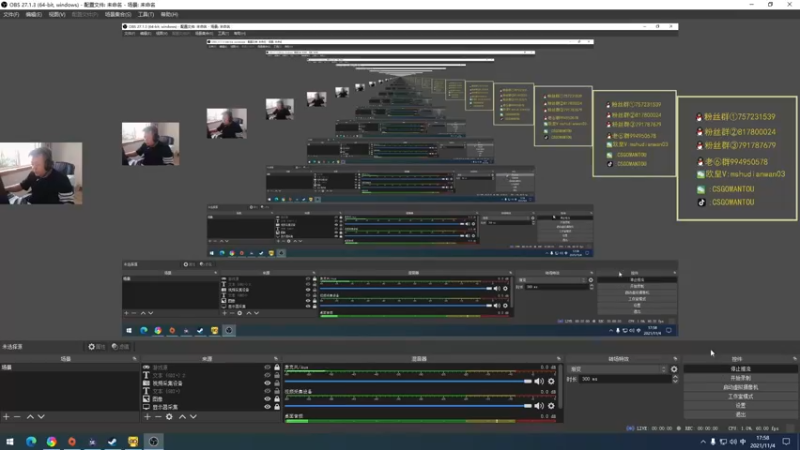Image resolution: width=800 pixels, height=450 pixels.
Task: Click 开始录制 start recording button
Action: pyautogui.click(x=740, y=378)
